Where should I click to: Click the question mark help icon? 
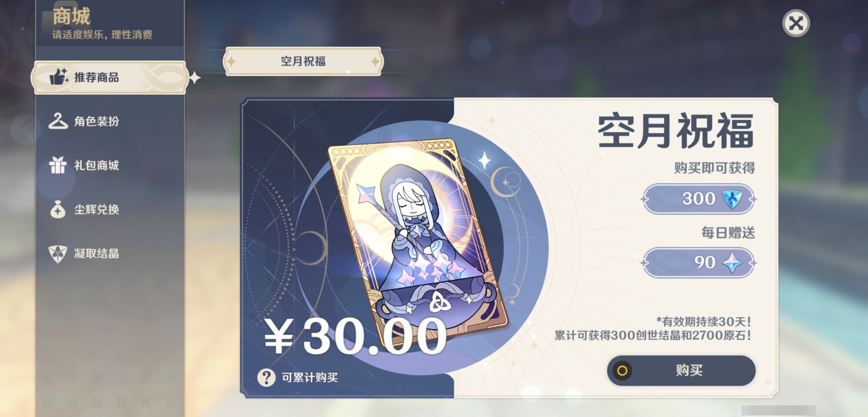tap(266, 377)
